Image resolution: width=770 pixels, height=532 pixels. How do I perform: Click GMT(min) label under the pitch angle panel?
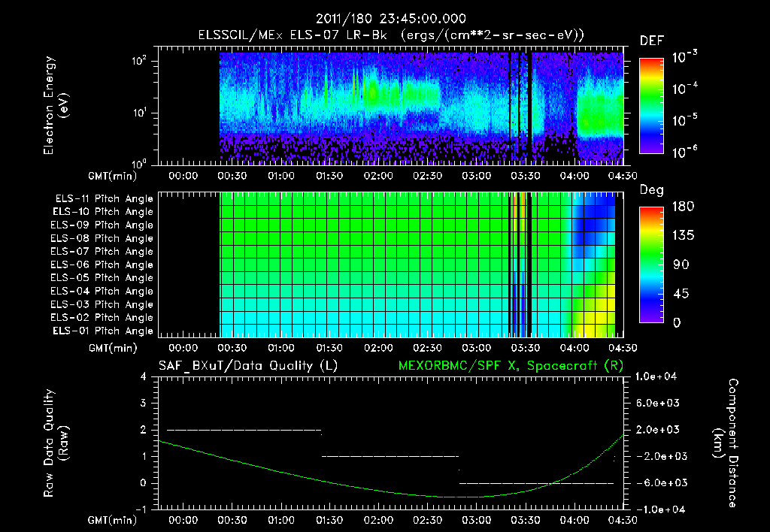point(113,349)
